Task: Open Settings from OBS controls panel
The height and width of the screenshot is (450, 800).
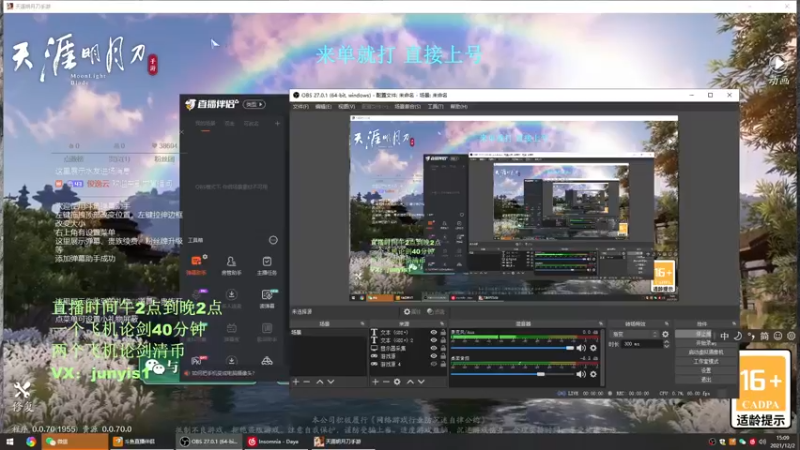Action: (706, 370)
